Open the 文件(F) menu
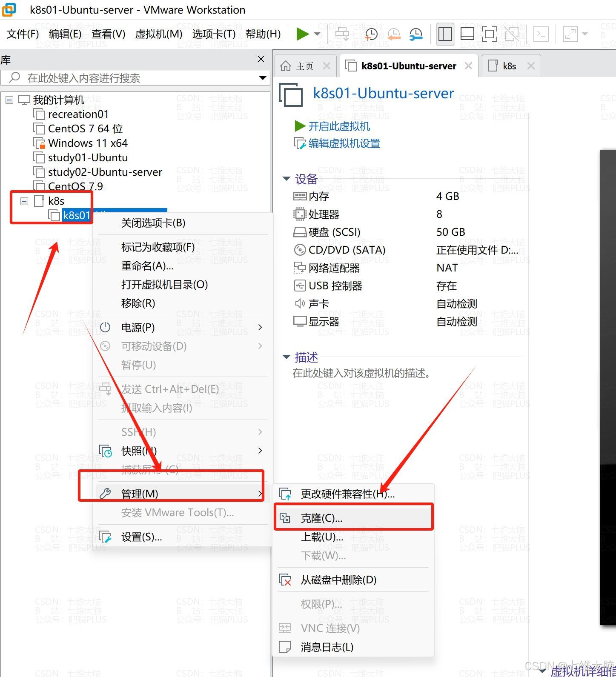616x677 pixels. [x=23, y=34]
